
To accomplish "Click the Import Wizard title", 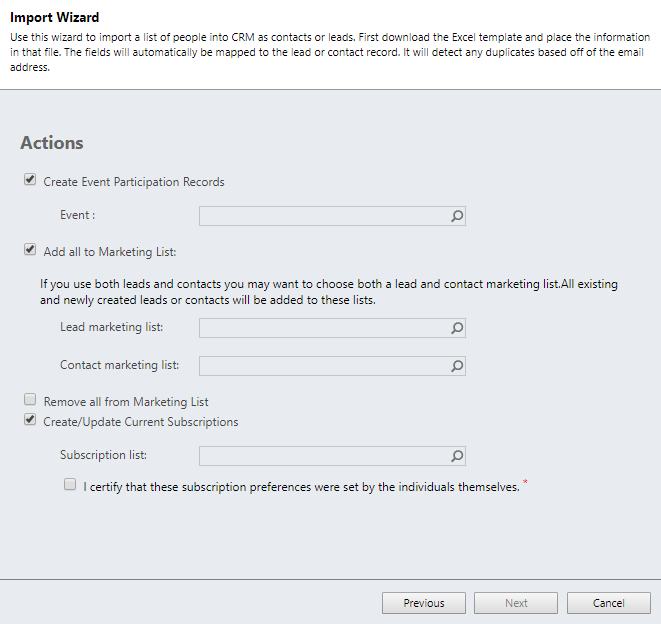I will click(x=54, y=17).
